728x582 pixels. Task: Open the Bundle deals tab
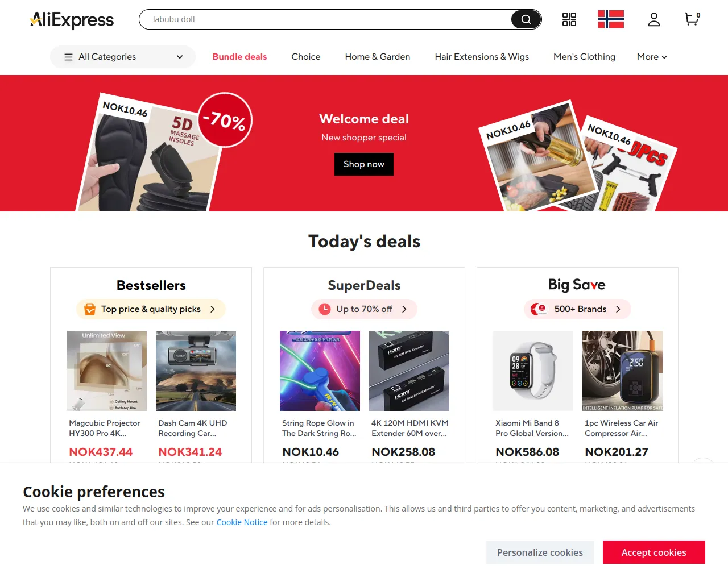[x=239, y=57]
